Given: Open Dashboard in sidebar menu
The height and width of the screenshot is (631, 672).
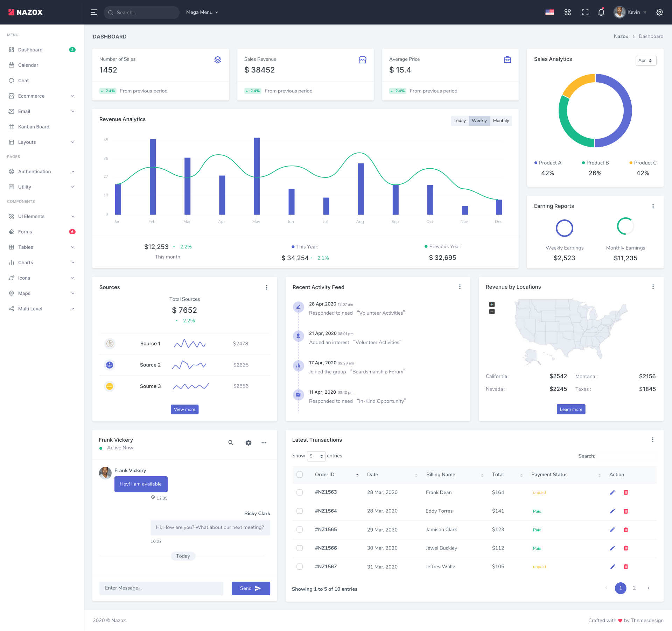Looking at the screenshot, I should tap(42, 50).
